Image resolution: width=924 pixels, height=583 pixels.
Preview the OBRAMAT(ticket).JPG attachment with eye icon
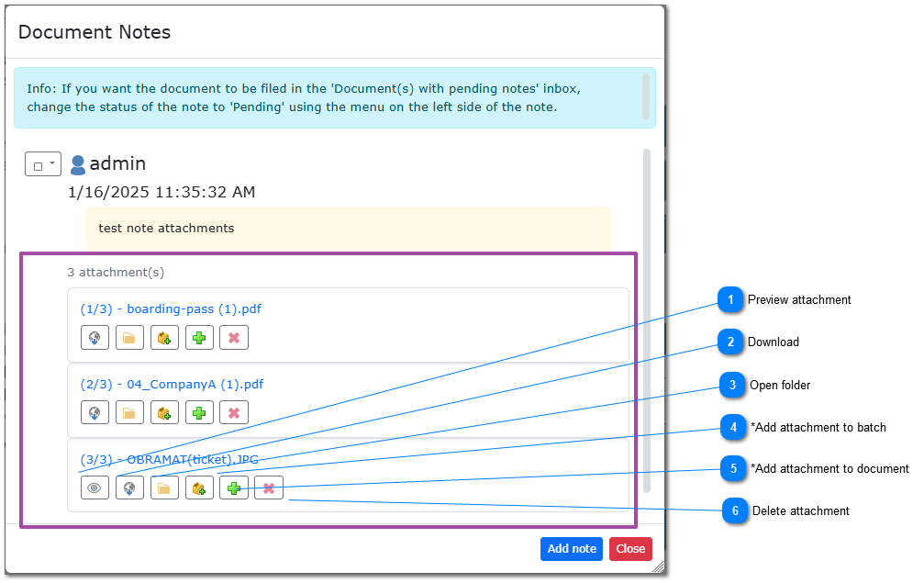95,488
